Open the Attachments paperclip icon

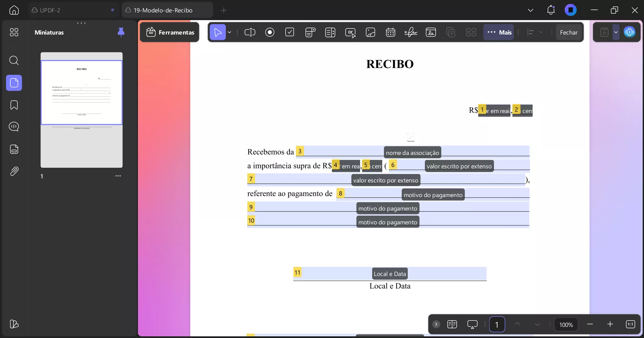pyautogui.click(x=14, y=171)
